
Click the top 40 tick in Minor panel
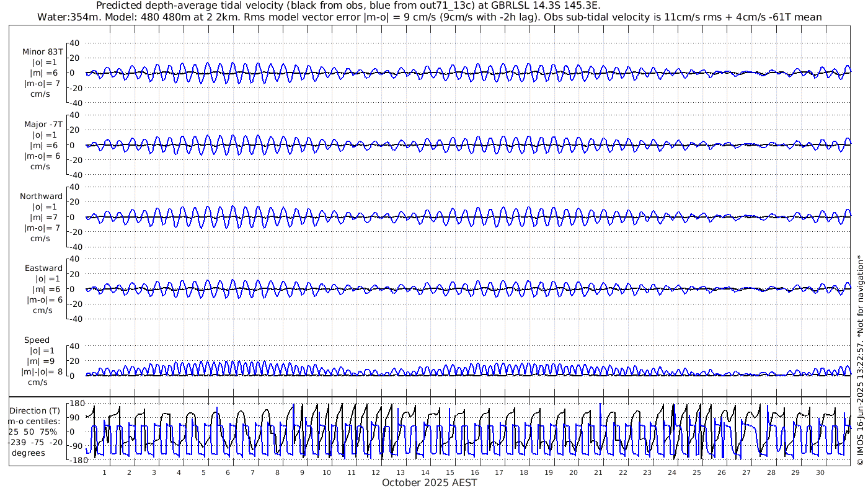tap(76, 43)
